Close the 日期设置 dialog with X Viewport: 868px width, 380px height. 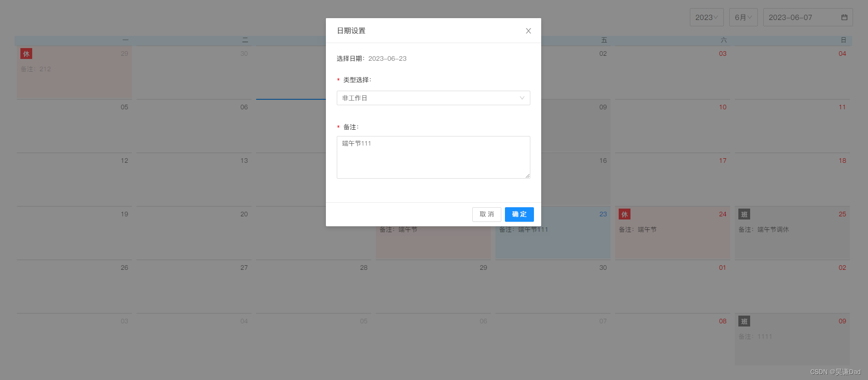(x=529, y=31)
